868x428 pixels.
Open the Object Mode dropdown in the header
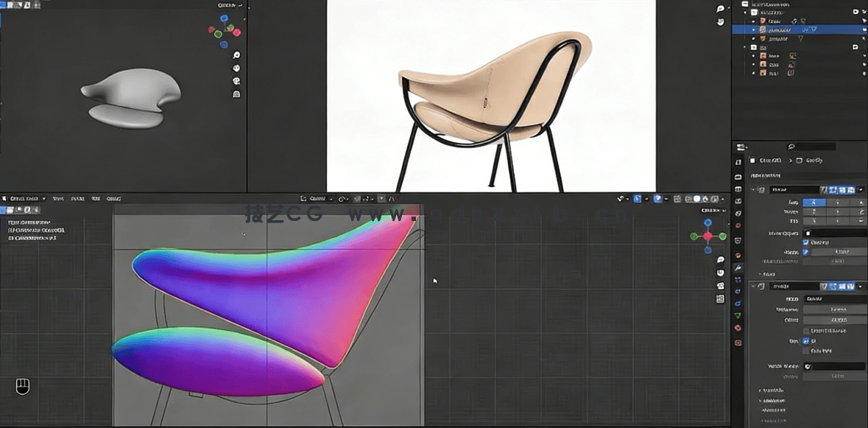coord(26,198)
